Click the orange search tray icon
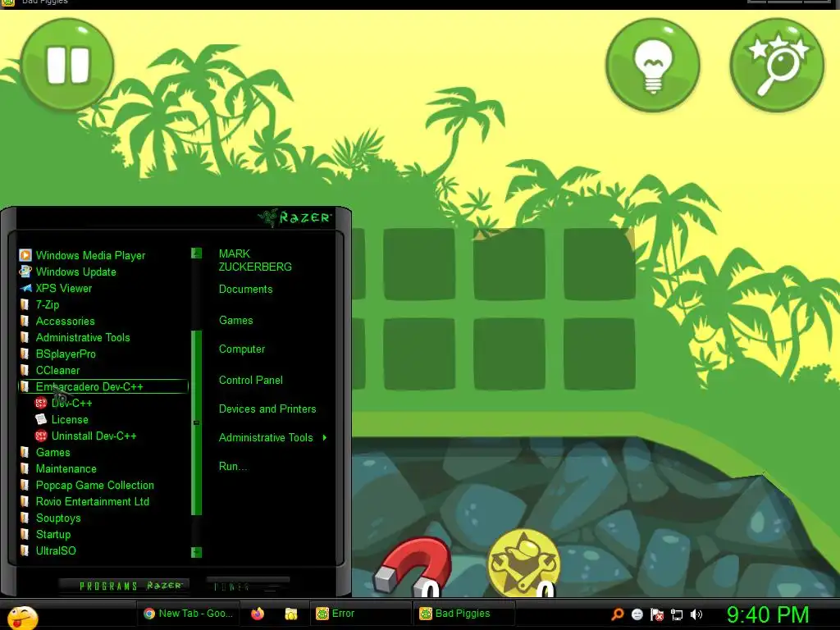 click(x=618, y=614)
